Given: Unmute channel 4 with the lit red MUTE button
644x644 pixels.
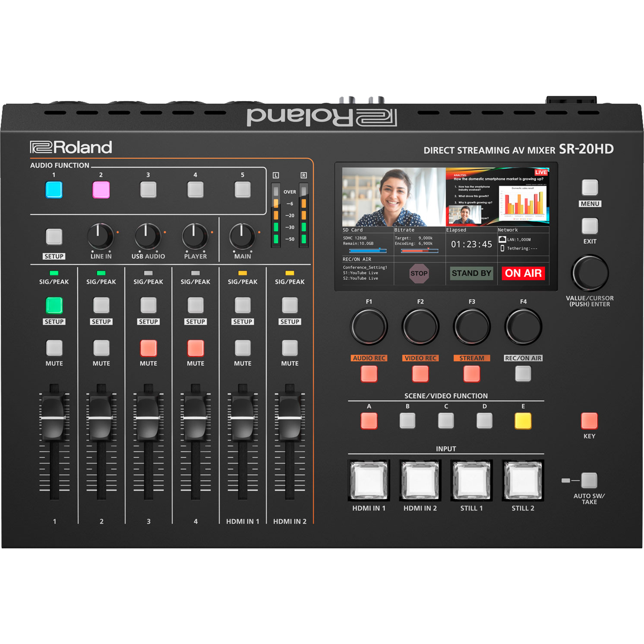Looking at the screenshot, I should [196, 348].
